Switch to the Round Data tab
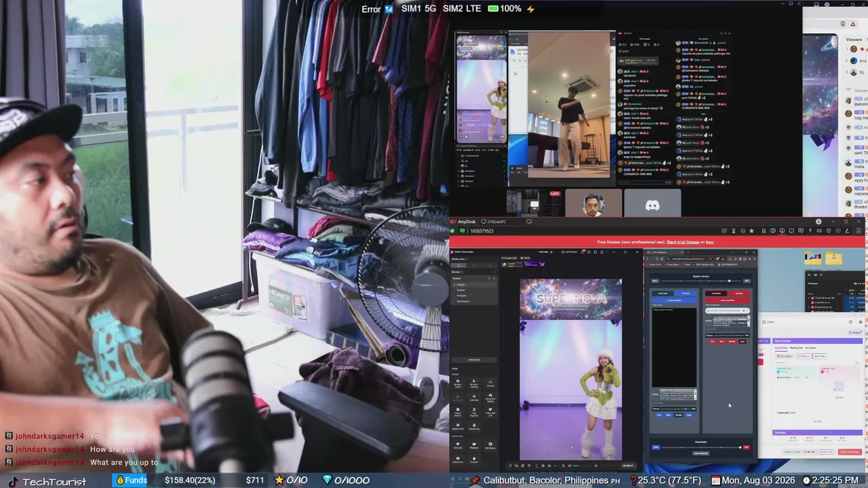The width and height of the screenshot is (868, 488). pos(781,348)
